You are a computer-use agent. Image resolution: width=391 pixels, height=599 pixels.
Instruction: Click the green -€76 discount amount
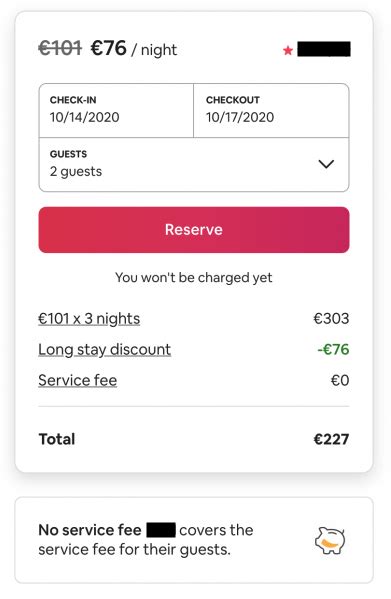pyautogui.click(x=333, y=350)
